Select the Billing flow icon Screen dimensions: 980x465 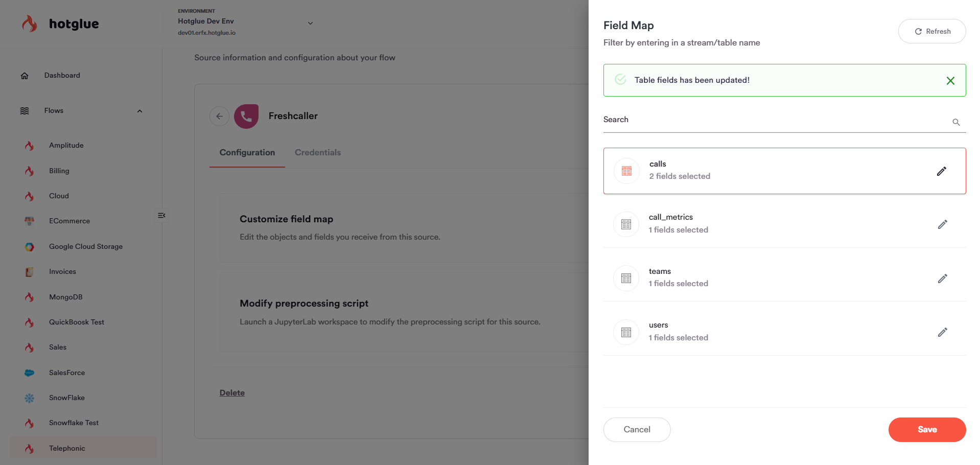[x=30, y=171]
